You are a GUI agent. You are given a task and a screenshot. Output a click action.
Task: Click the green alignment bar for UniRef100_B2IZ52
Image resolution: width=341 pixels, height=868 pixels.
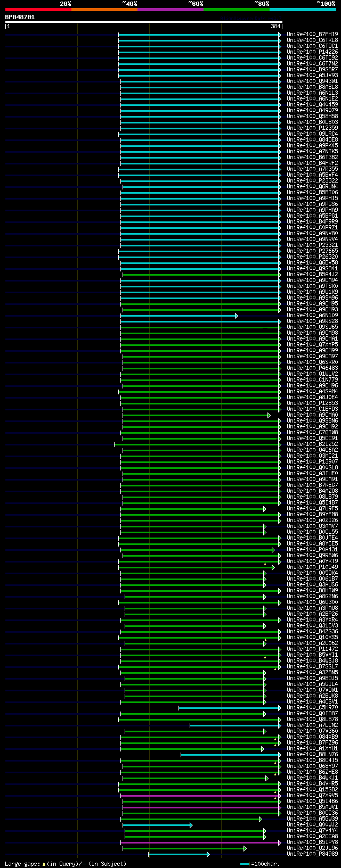coord(197,444)
